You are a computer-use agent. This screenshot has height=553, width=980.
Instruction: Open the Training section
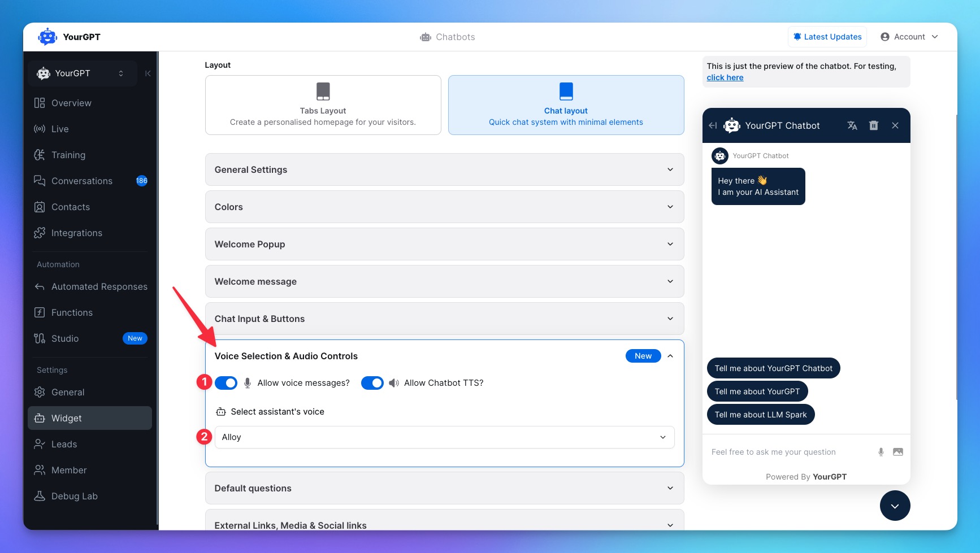pyautogui.click(x=90, y=155)
